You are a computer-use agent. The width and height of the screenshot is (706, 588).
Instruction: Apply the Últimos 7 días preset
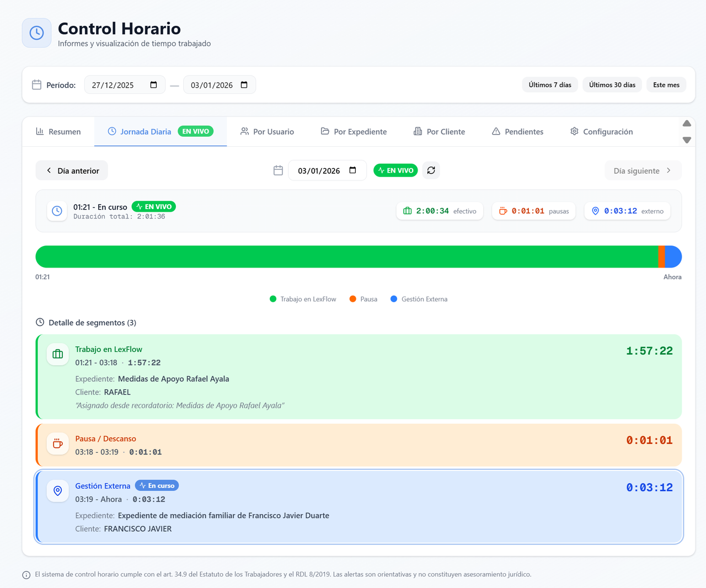[x=550, y=85]
